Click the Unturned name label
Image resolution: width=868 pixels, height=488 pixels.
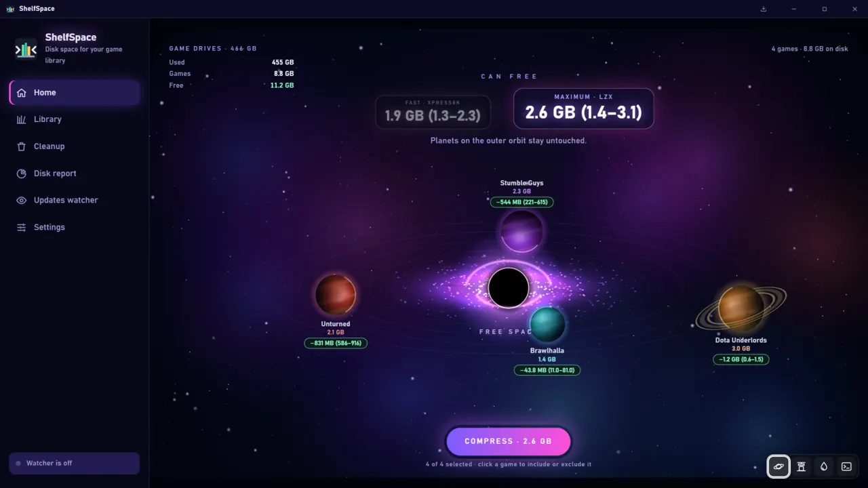tap(336, 324)
